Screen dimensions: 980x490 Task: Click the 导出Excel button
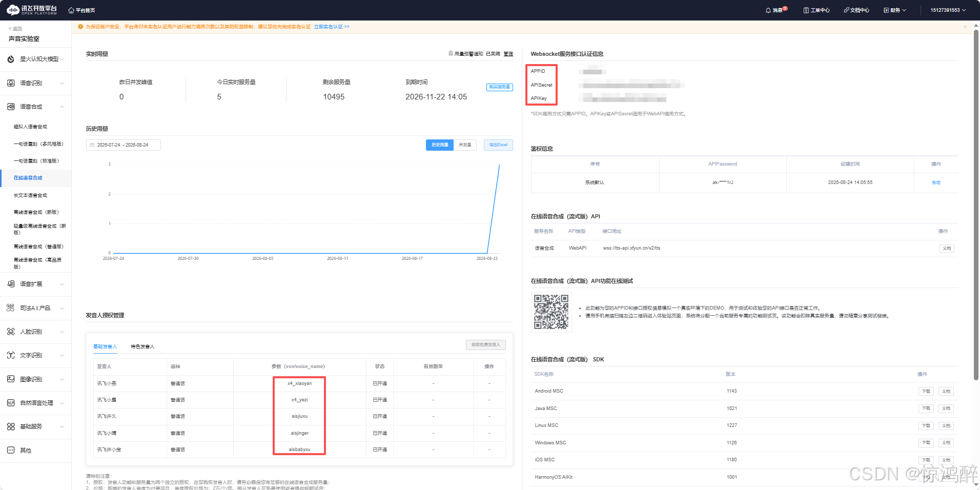(x=498, y=145)
